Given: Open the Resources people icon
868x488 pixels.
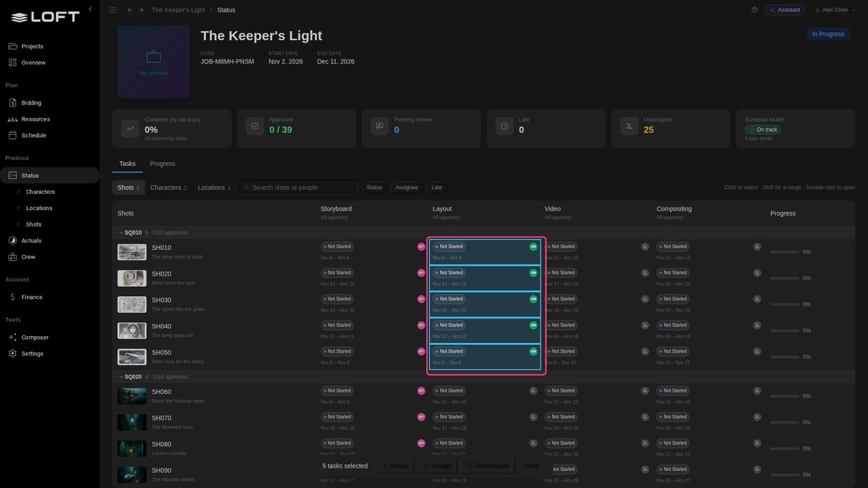Looking at the screenshot, I should pos(12,119).
